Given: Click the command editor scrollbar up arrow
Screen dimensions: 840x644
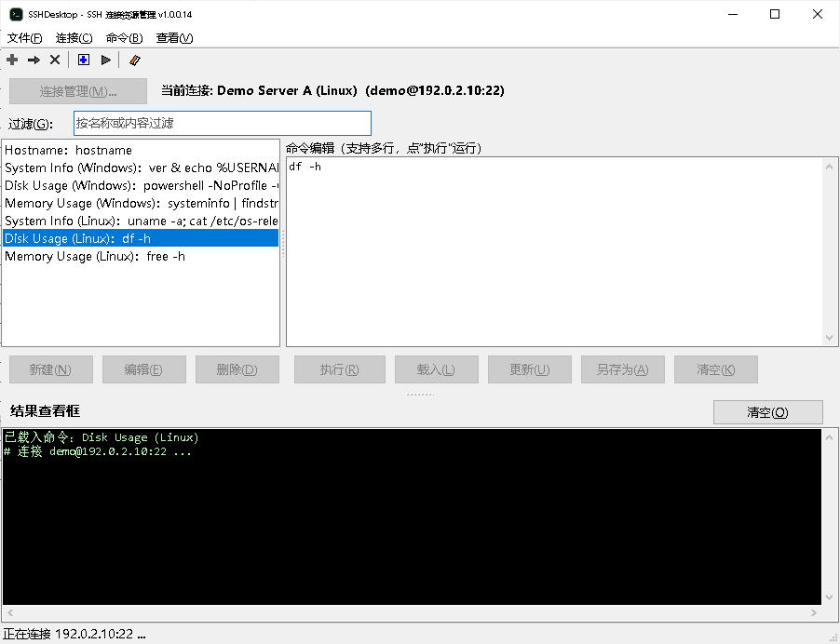Looking at the screenshot, I should point(829,167).
